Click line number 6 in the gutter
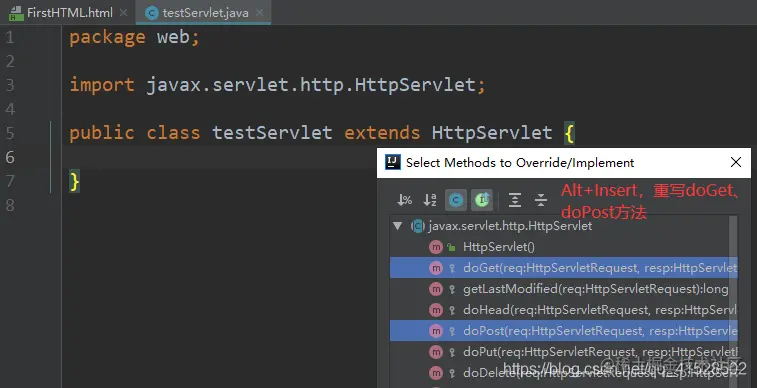This screenshot has height=388, width=757. coord(10,157)
